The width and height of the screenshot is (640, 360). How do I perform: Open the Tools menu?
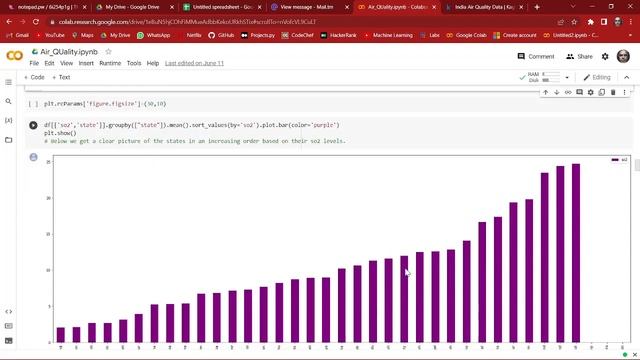[134, 63]
